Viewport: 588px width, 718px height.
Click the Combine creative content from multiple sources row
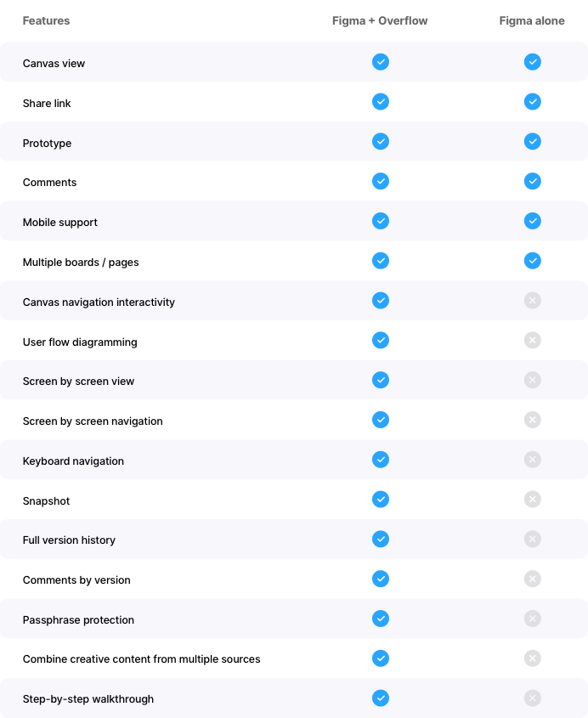pyautogui.click(x=294, y=659)
